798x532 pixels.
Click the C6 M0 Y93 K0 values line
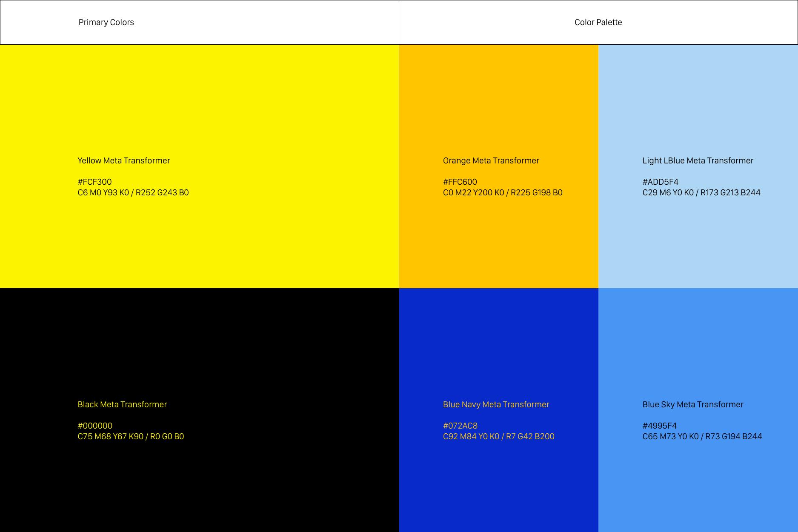coord(133,192)
